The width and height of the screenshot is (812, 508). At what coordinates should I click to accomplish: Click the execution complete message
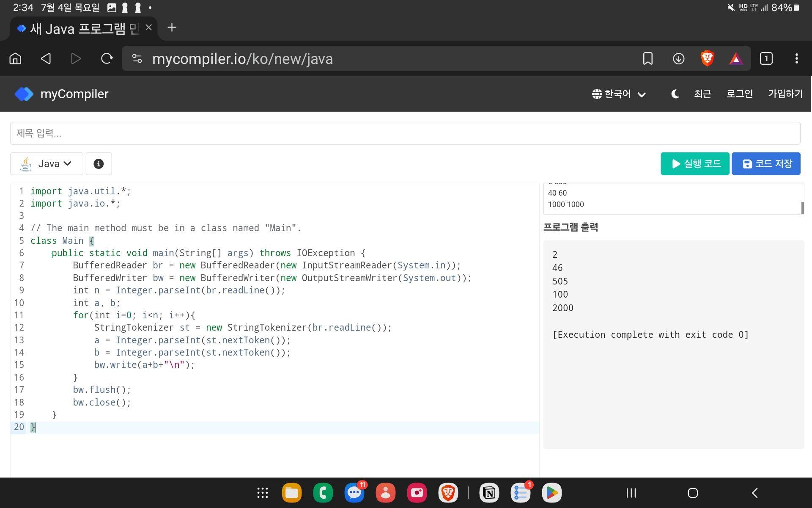(650, 335)
